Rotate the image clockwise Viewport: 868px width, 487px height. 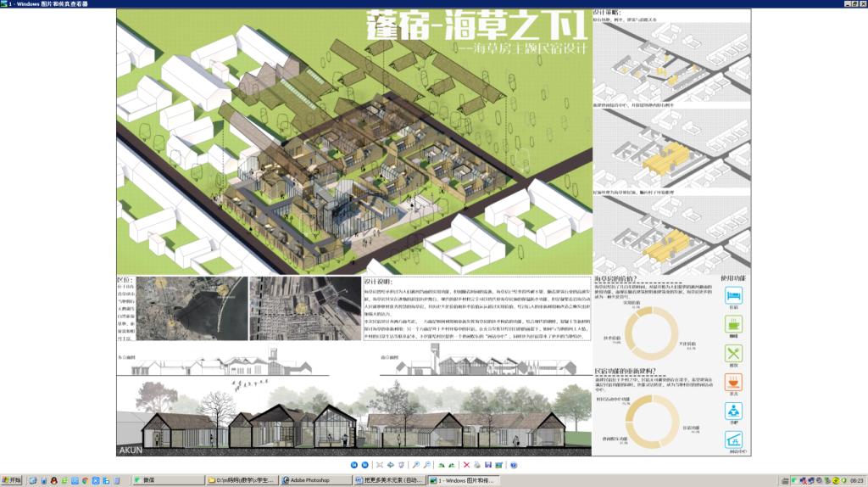[x=441, y=465]
